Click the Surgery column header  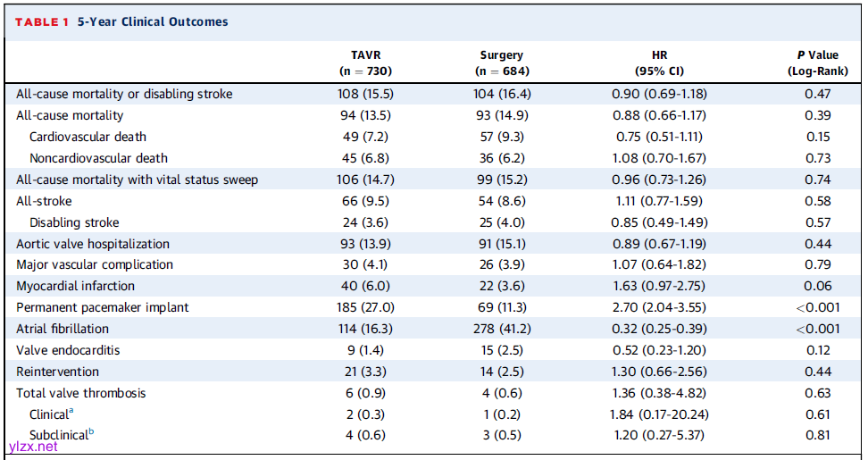coord(501,63)
